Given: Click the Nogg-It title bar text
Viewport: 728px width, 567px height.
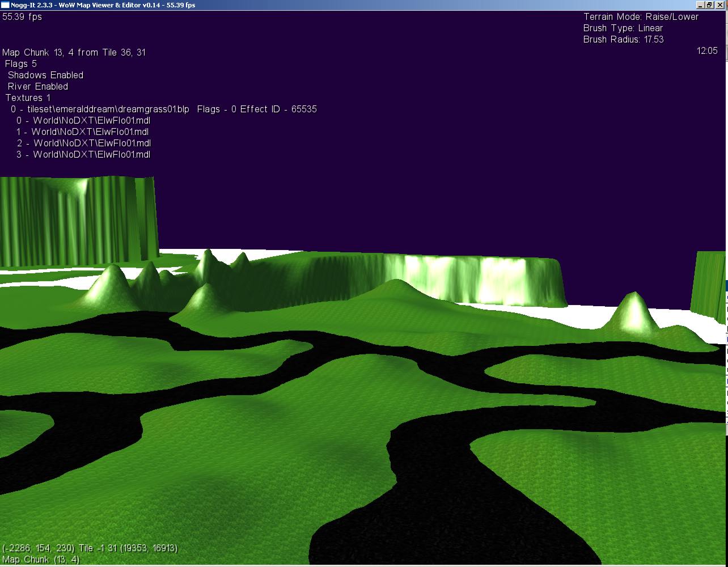Looking at the screenshot, I should (103, 5).
